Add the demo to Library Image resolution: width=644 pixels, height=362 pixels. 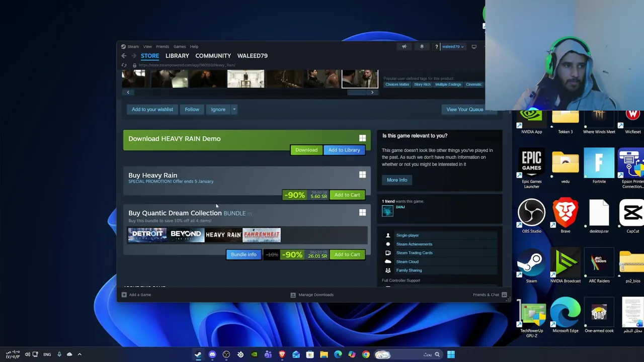tap(344, 150)
